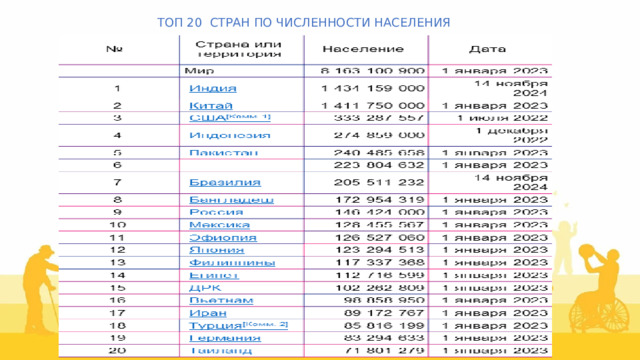Open the Комм. 1 footnote beside США

(248, 117)
